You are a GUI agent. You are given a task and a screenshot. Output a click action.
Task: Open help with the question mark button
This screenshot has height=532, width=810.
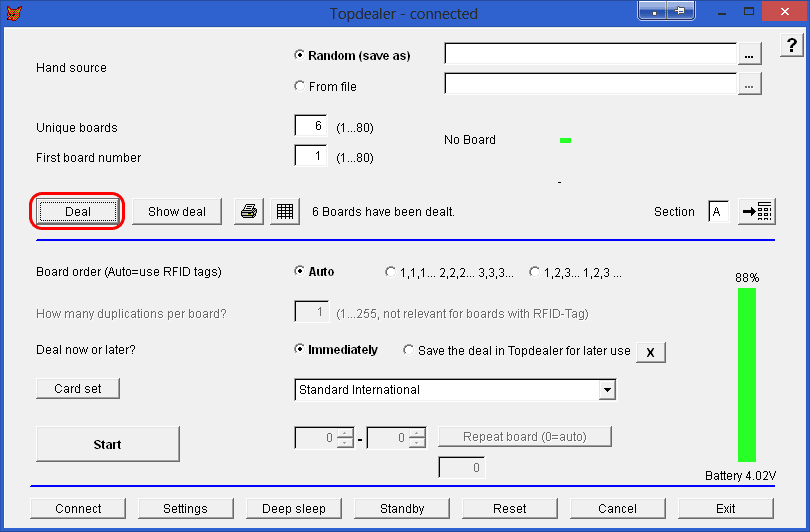click(791, 45)
